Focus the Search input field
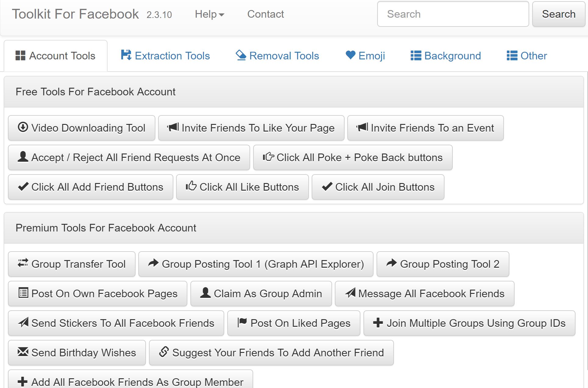The image size is (588, 388). tap(453, 14)
